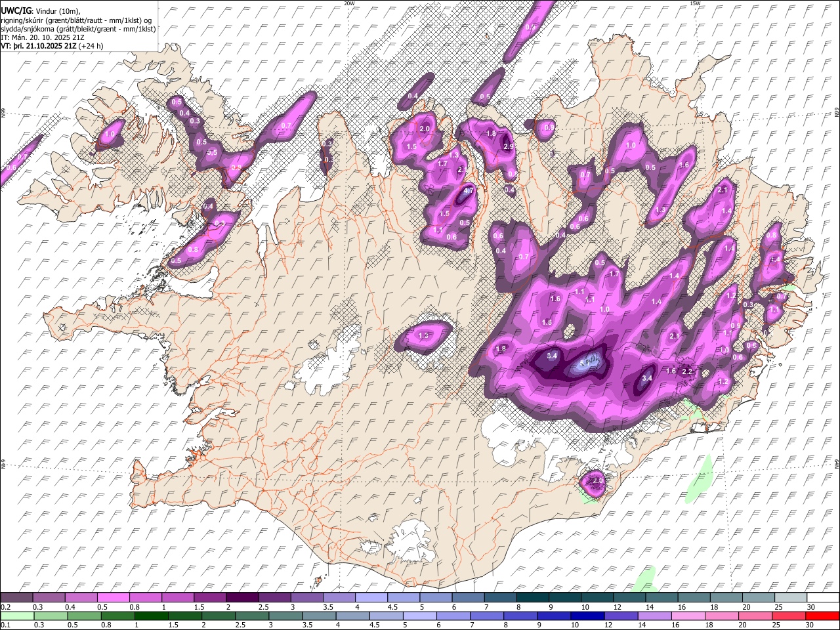Click the '0.2' label under the purple legend row
This screenshot has width=840, height=630.
[x=5, y=607]
